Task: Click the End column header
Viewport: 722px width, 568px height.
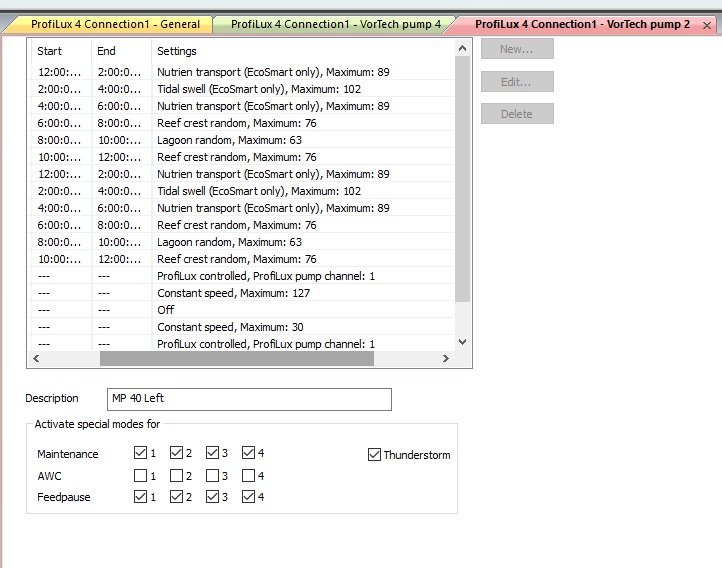Action: click(122, 51)
